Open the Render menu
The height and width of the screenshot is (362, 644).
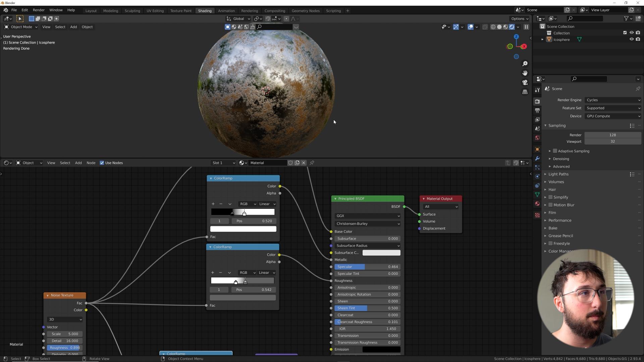(x=39, y=10)
